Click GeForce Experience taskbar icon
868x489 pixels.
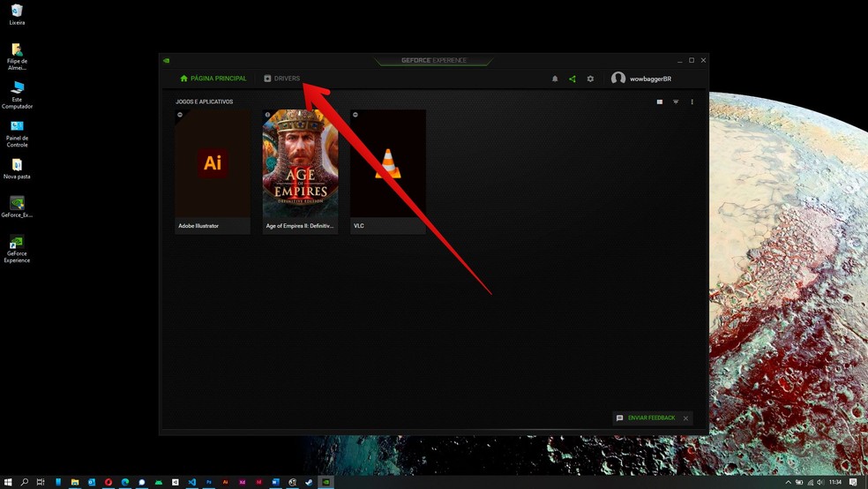[x=326, y=482]
